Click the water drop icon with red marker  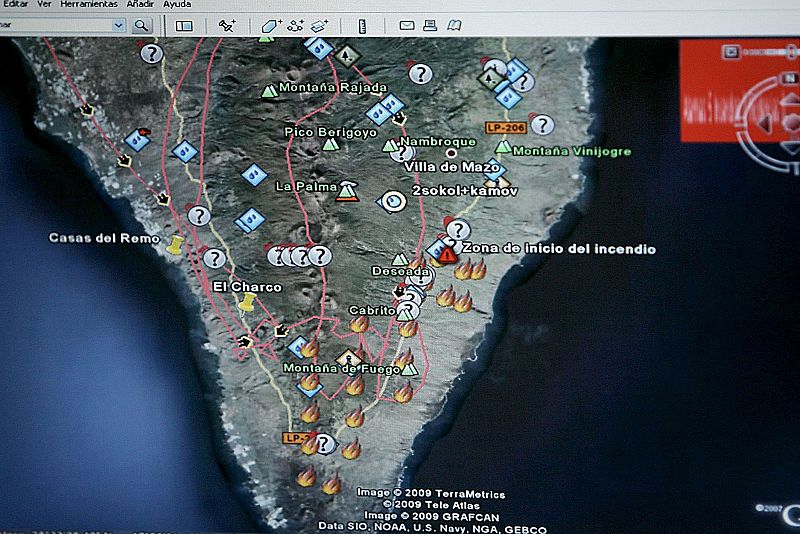[x=138, y=139]
